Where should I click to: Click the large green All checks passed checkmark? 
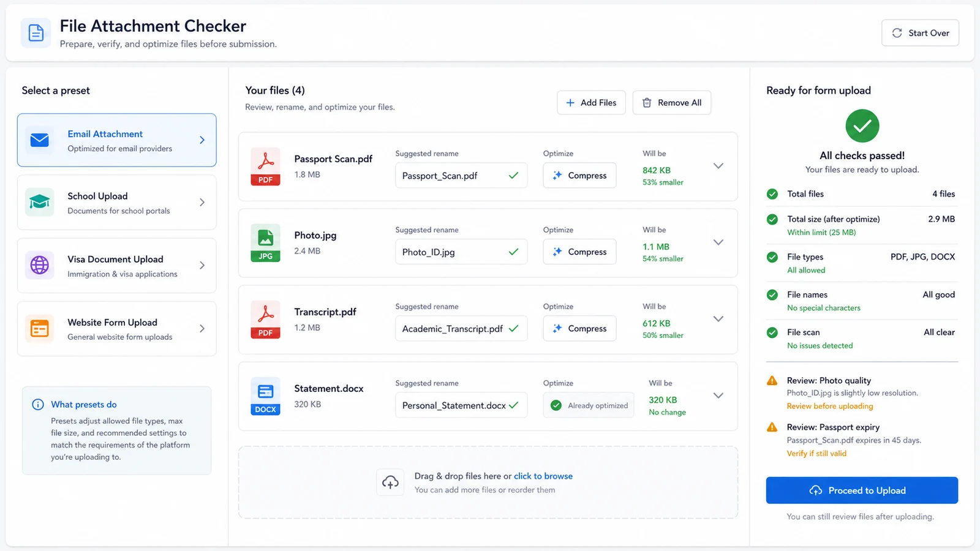pyautogui.click(x=862, y=126)
